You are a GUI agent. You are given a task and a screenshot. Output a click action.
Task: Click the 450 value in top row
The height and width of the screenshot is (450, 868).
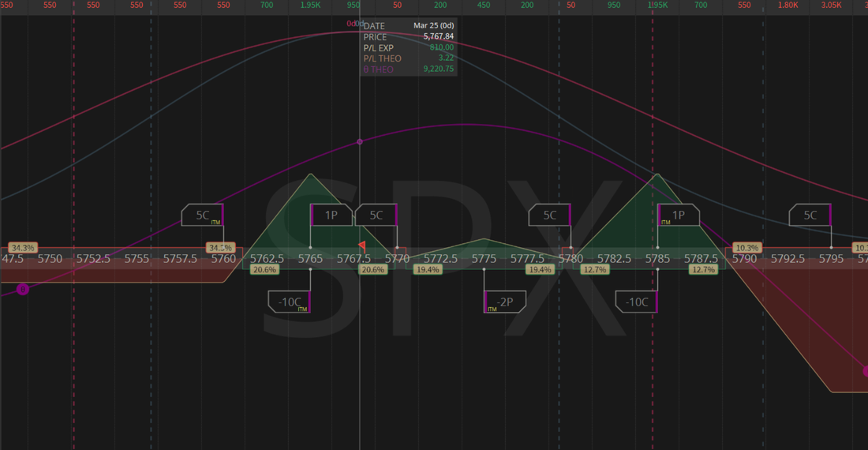pos(484,5)
